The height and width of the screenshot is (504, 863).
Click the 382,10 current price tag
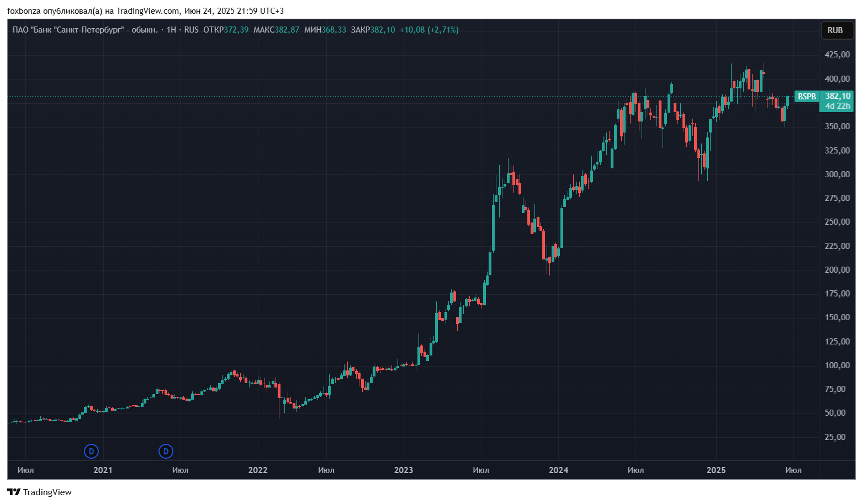838,96
